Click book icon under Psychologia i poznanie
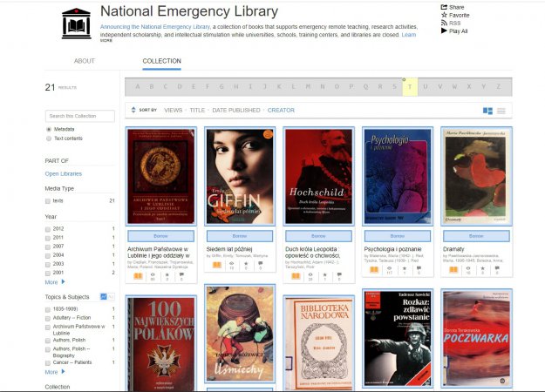This screenshot has width=545, height=392. click(374, 269)
